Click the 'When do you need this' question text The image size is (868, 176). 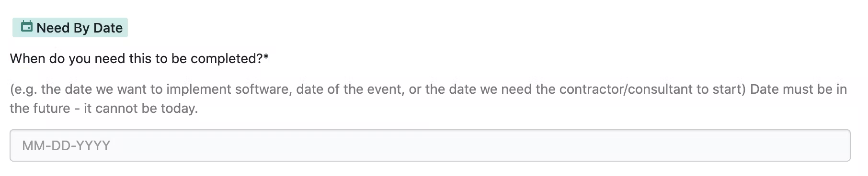pos(139,58)
